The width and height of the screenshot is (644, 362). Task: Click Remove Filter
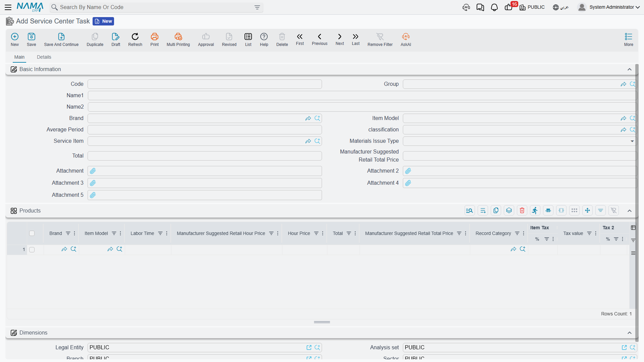pyautogui.click(x=380, y=40)
